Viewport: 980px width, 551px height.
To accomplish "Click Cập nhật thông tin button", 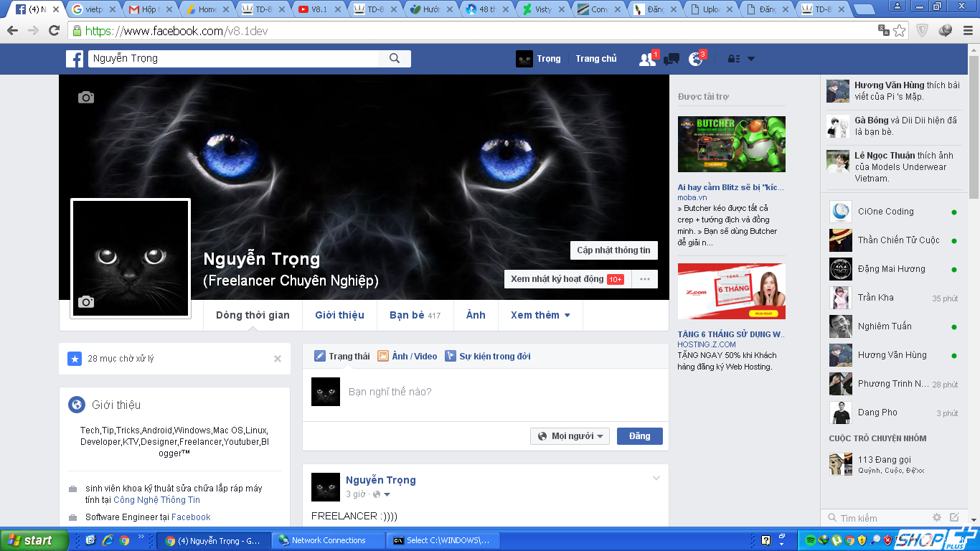I will coord(613,250).
